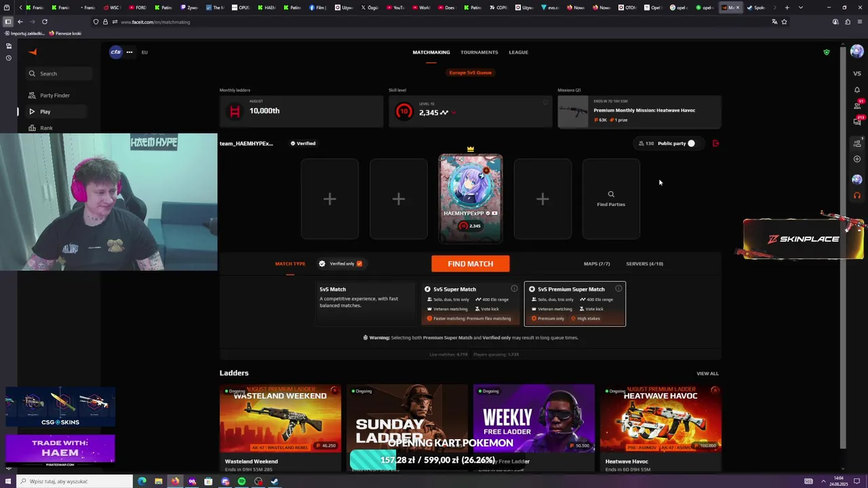The image size is (868, 488).
Task: Click info icon on 5v5 Premium Super Match
Action: click(x=618, y=289)
